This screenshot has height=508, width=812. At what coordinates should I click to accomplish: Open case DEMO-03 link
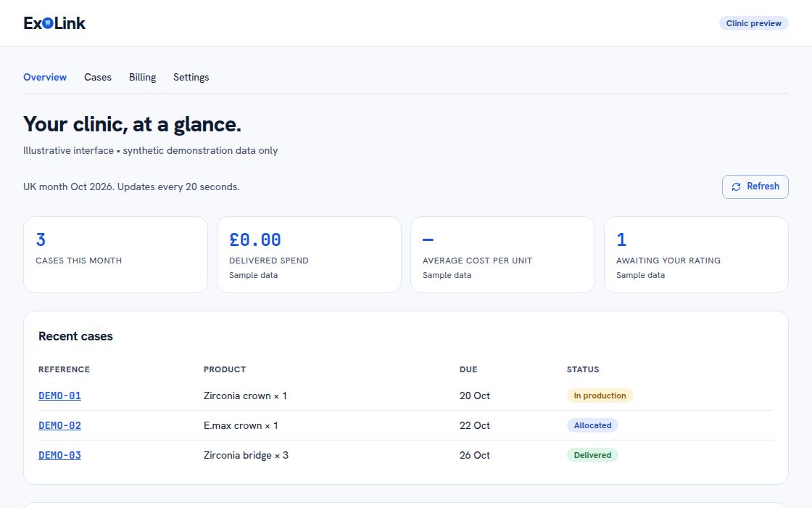[59, 455]
